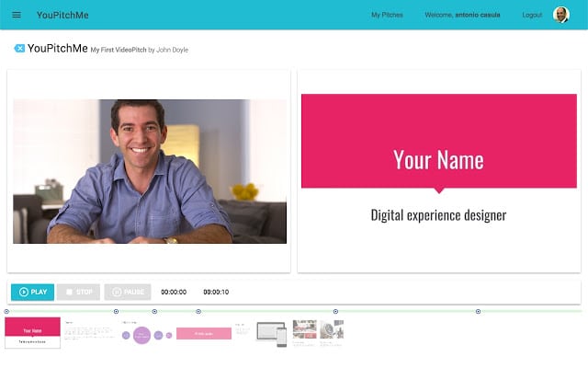Viewport: 588px width, 368px height.
Task: Open My Pitches page
Action: click(x=387, y=16)
